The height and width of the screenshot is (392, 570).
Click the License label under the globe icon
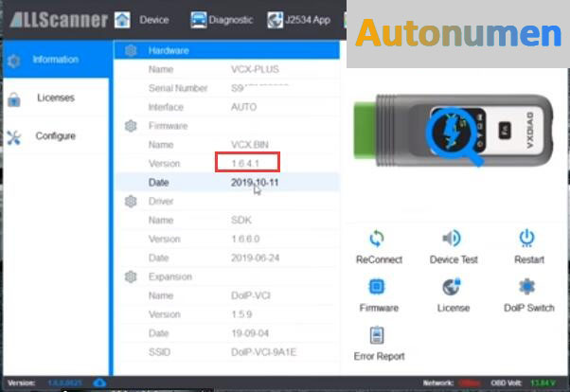point(454,308)
